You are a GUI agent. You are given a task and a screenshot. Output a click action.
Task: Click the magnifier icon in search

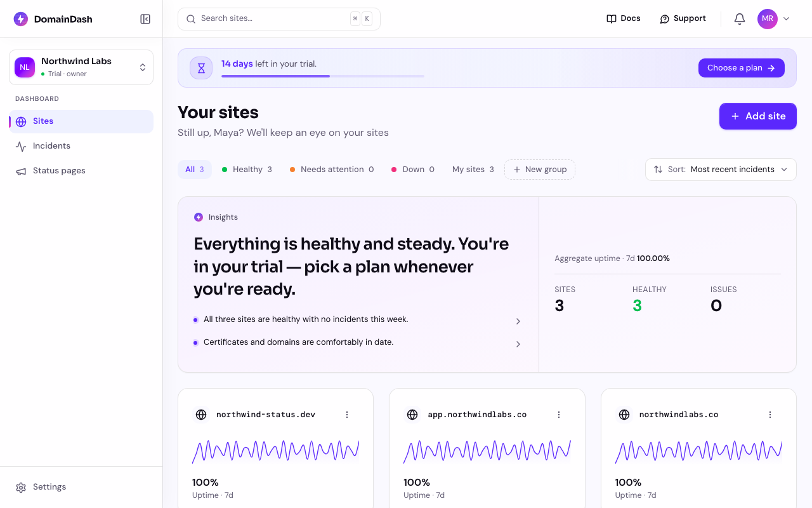coord(191,19)
